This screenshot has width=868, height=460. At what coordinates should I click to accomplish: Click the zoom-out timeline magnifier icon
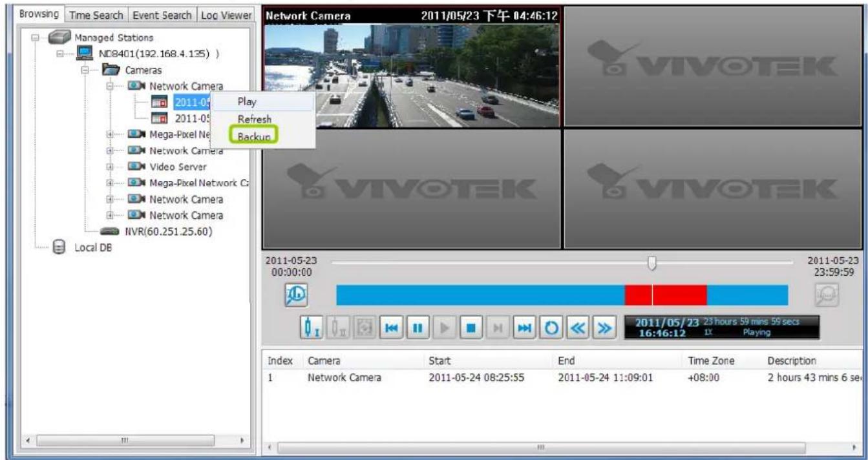[827, 295]
